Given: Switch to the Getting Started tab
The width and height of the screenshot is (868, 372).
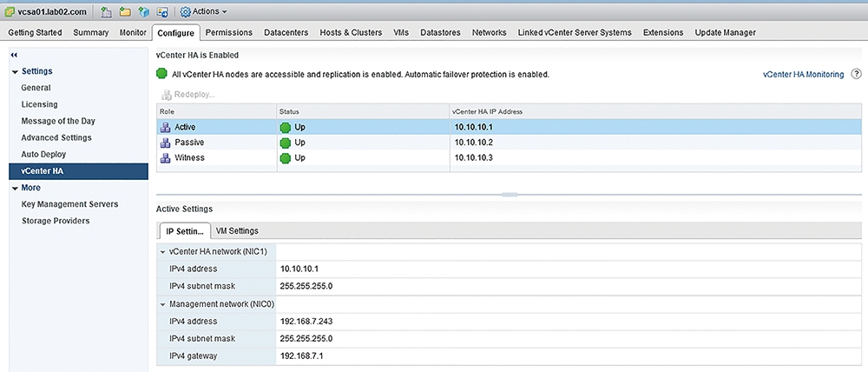Looking at the screenshot, I should tap(35, 33).
